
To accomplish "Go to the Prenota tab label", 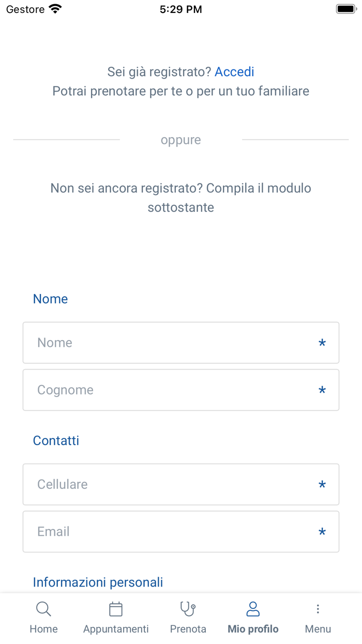I will click(x=188, y=629).
